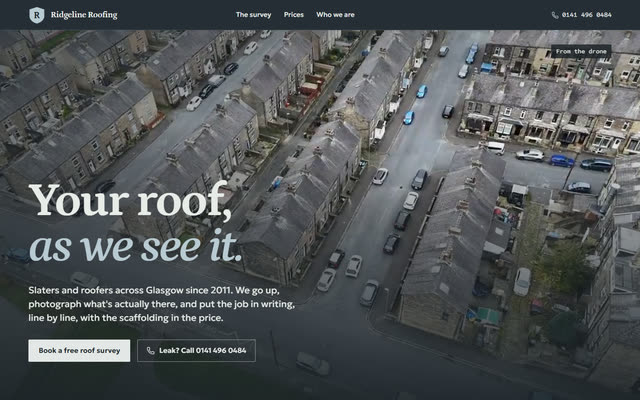Click Leak? Call 0141 496 0484 button
Screen dimensions: 640x400
[x=196, y=351]
